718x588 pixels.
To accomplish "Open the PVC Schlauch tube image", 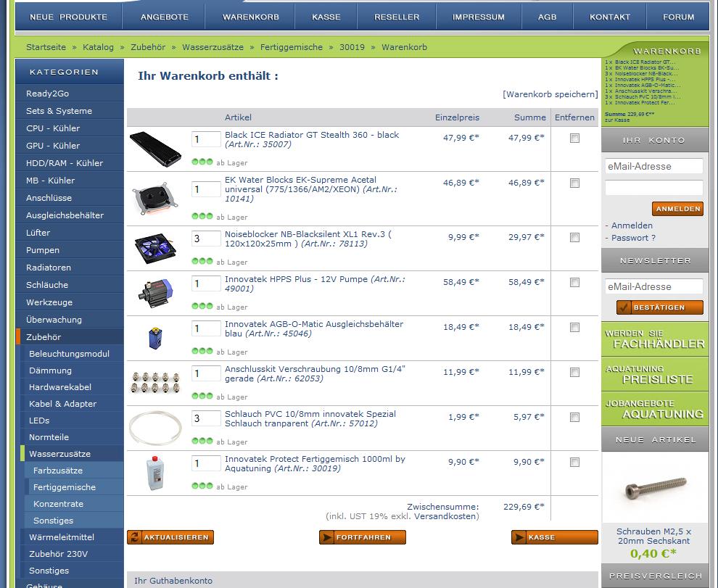I will click(x=155, y=428).
